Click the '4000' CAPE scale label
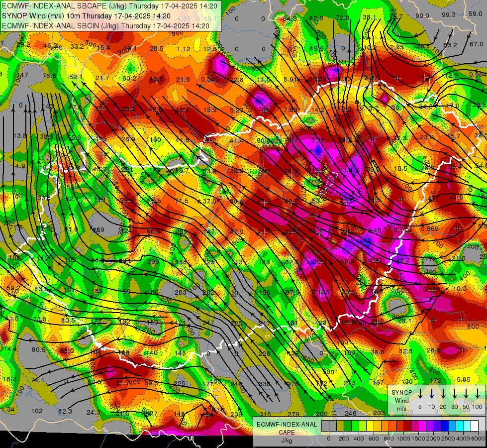 (464, 439)
